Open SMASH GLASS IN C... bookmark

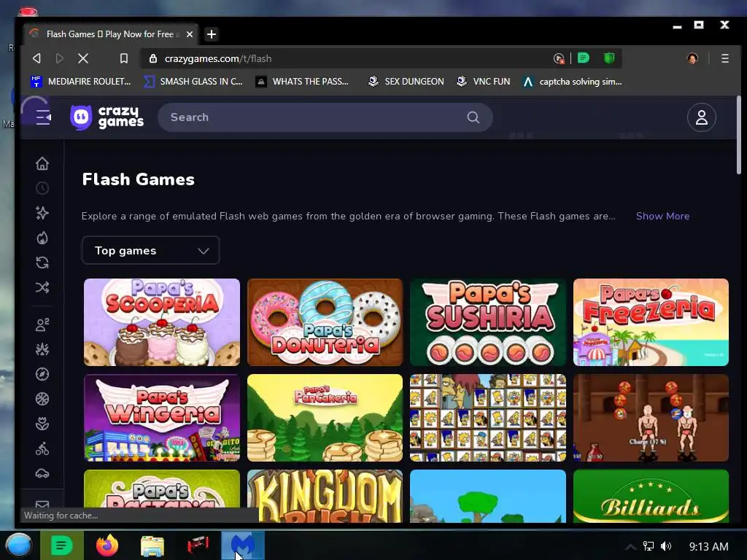click(193, 82)
